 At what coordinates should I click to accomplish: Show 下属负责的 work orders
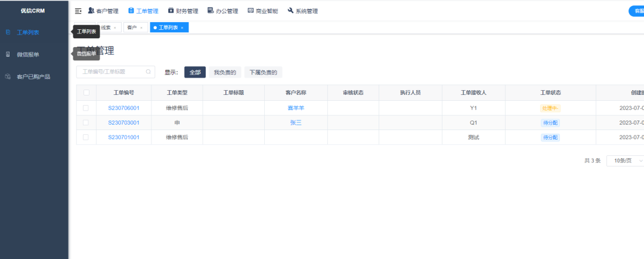pos(263,72)
